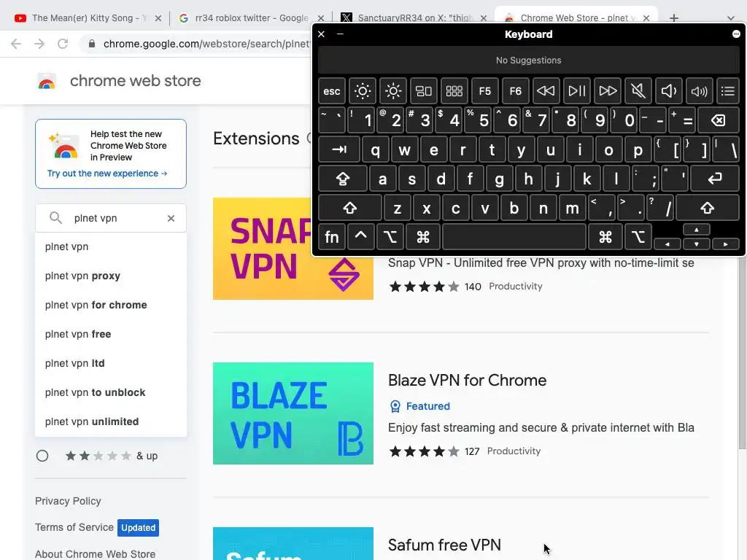Image resolution: width=747 pixels, height=560 pixels.
Task: Click the page's vertical scrollbar
Action: pos(742,352)
